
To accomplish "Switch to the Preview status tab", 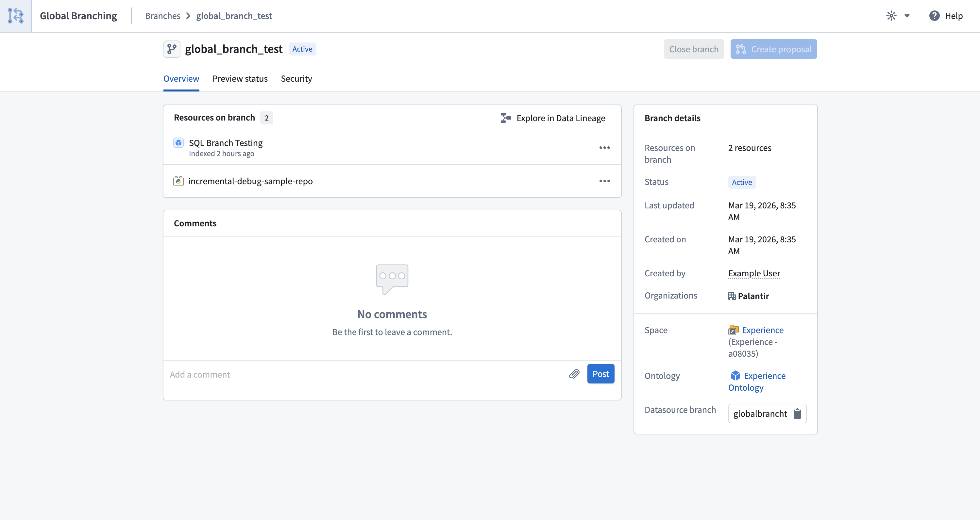I will tap(240, 79).
